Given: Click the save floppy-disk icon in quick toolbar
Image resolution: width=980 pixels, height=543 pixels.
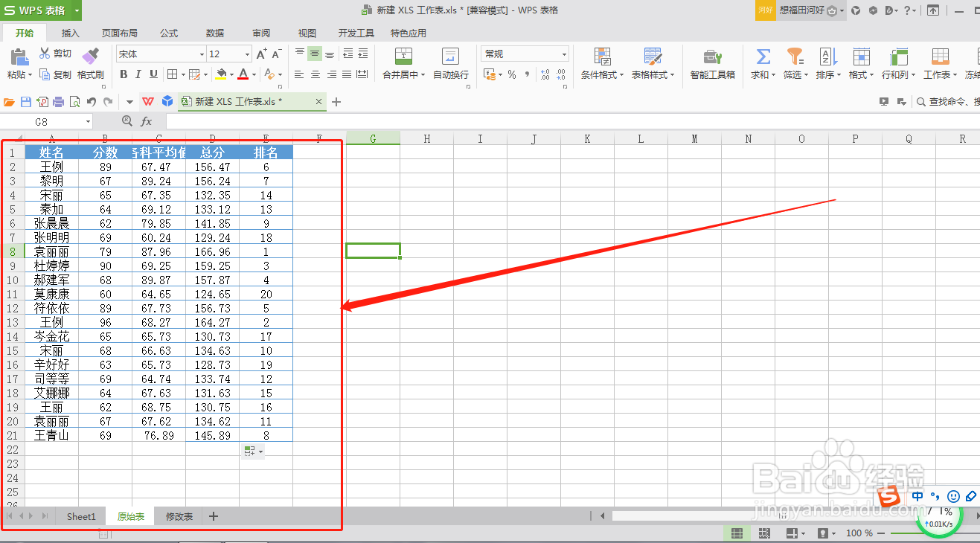Looking at the screenshot, I should (x=26, y=102).
